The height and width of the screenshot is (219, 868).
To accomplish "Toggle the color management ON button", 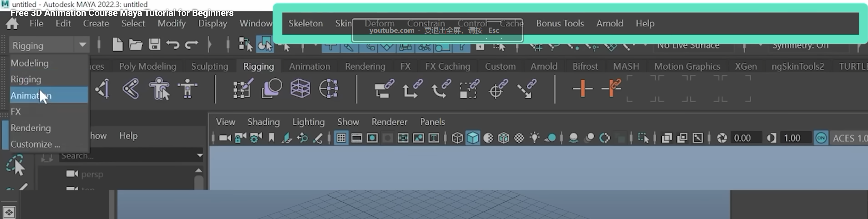I will [x=821, y=138].
